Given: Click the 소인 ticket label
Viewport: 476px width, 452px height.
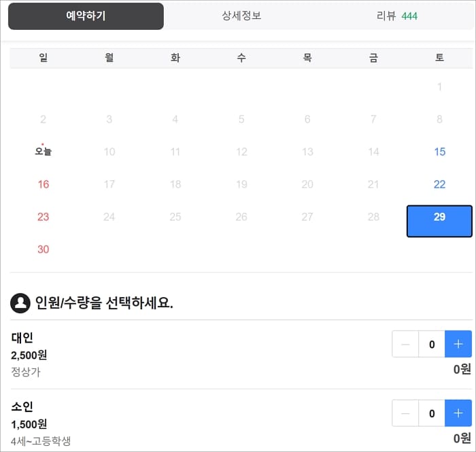Looking at the screenshot, I should (x=22, y=406).
